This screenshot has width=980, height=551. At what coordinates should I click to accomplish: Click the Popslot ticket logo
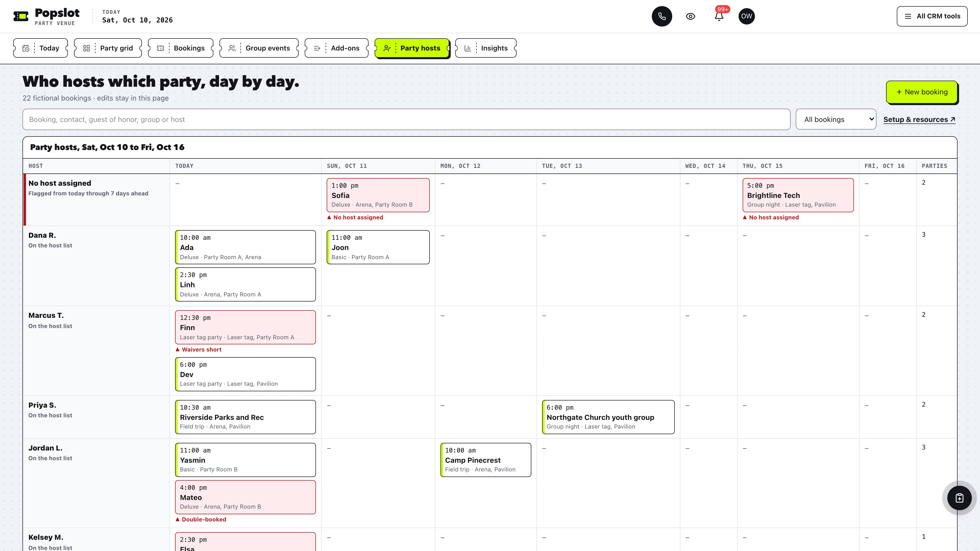tap(21, 16)
